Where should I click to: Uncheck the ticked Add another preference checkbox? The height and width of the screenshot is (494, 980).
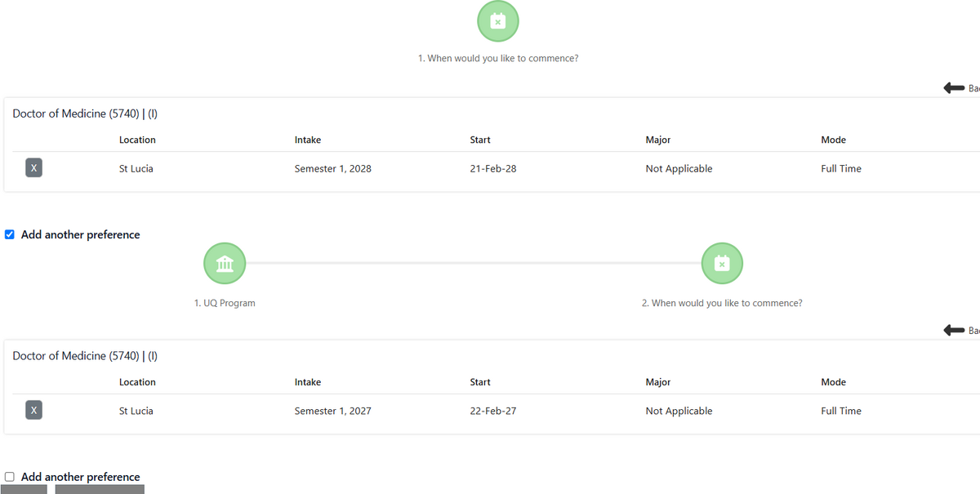tap(10, 234)
